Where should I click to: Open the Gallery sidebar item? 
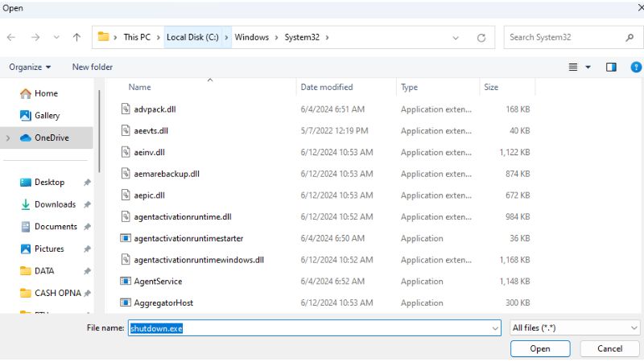coord(47,116)
